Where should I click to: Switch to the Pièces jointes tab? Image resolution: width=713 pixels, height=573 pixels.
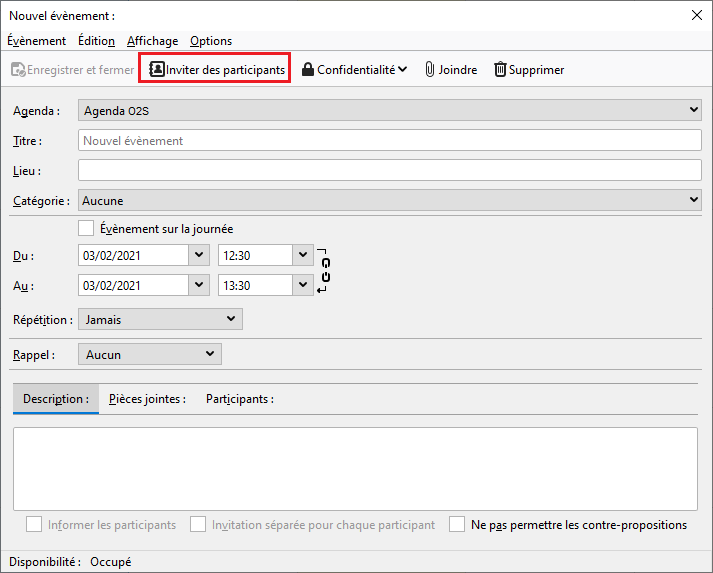pyautogui.click(x=147, y=399)
